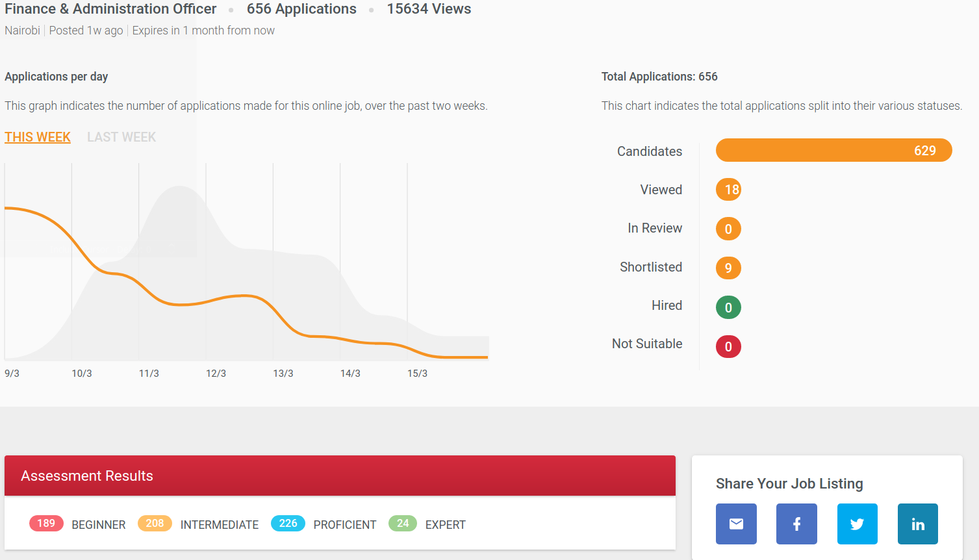The height and width of the screenshot is (560, 979).
Task: Filter by 208 Intermediate results badge
Action: pos(155,524)
